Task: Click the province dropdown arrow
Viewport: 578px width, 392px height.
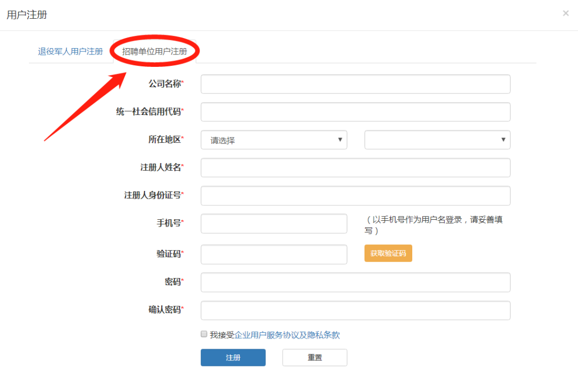Action: tap(340, 140)
